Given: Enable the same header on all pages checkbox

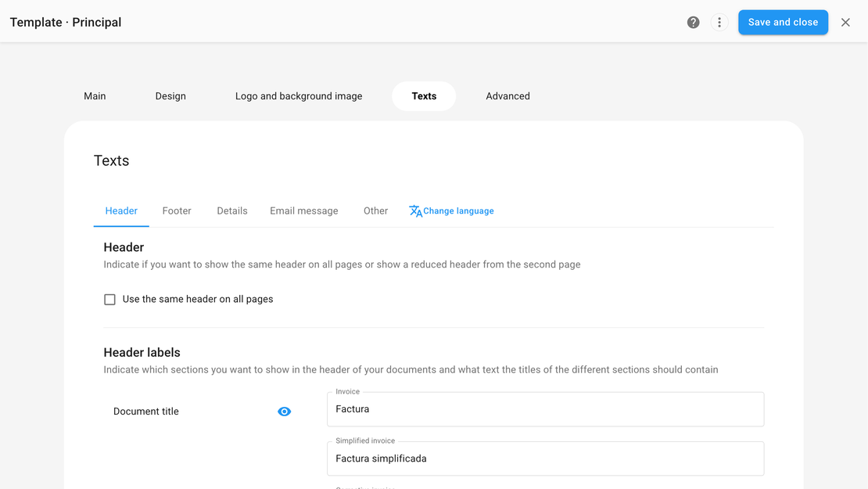Looking at the screenshot, I should pyautogui.click(x=110, y=300).
